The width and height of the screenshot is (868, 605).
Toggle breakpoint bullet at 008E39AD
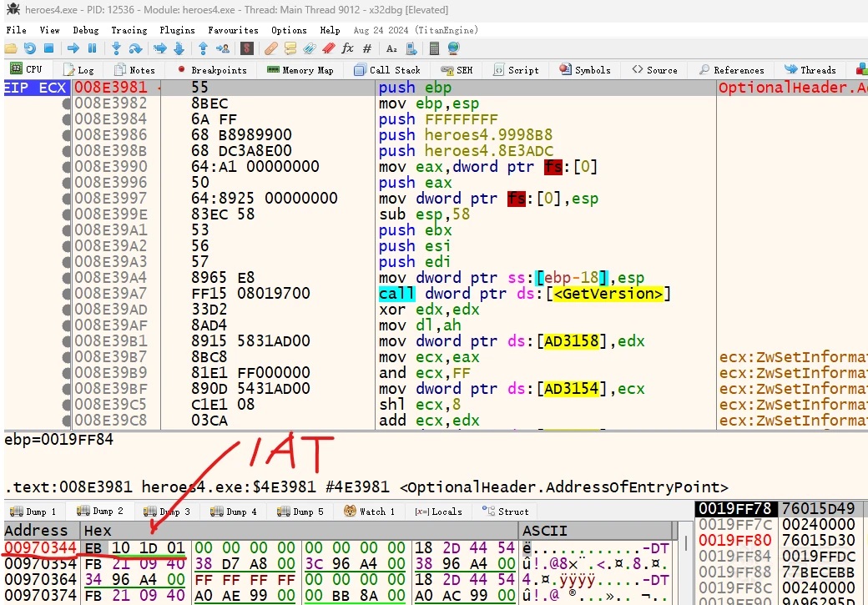(x=67, y=310)
